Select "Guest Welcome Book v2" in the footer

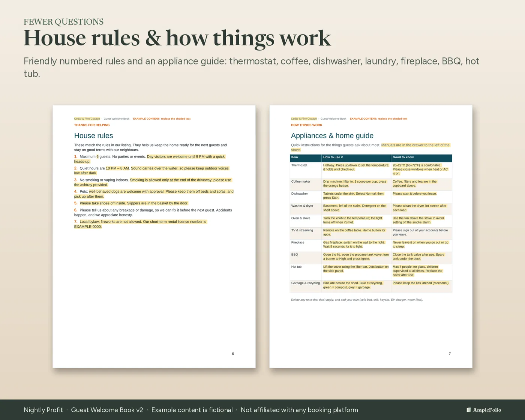pyautogui.click(x=107, y=410)
